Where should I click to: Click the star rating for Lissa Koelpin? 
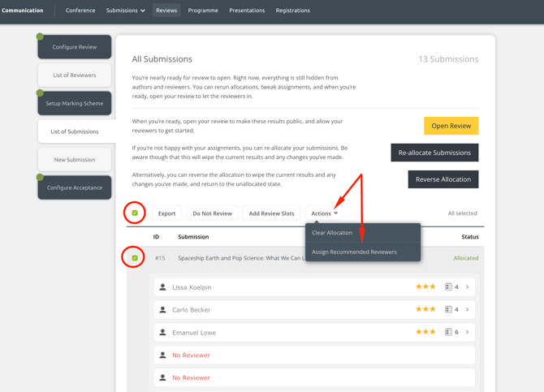pos(425,287)
